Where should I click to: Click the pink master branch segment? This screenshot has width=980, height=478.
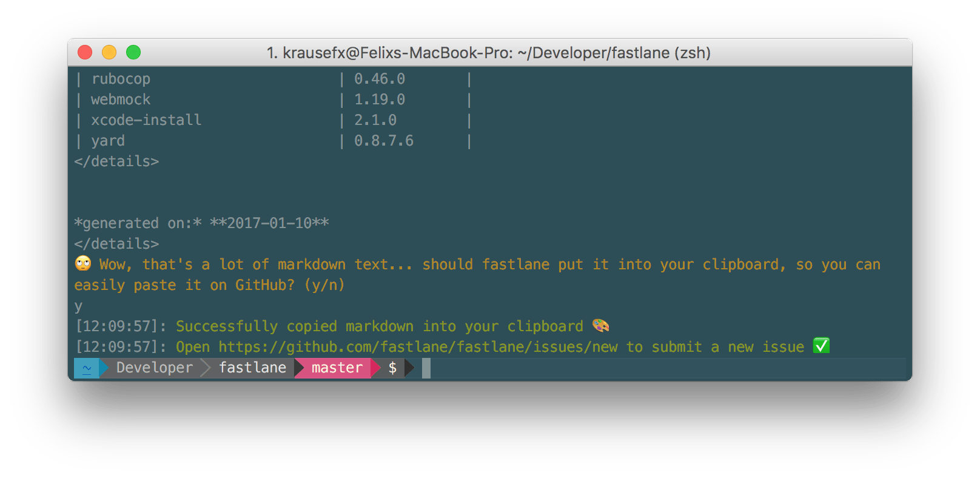[337, 368]
